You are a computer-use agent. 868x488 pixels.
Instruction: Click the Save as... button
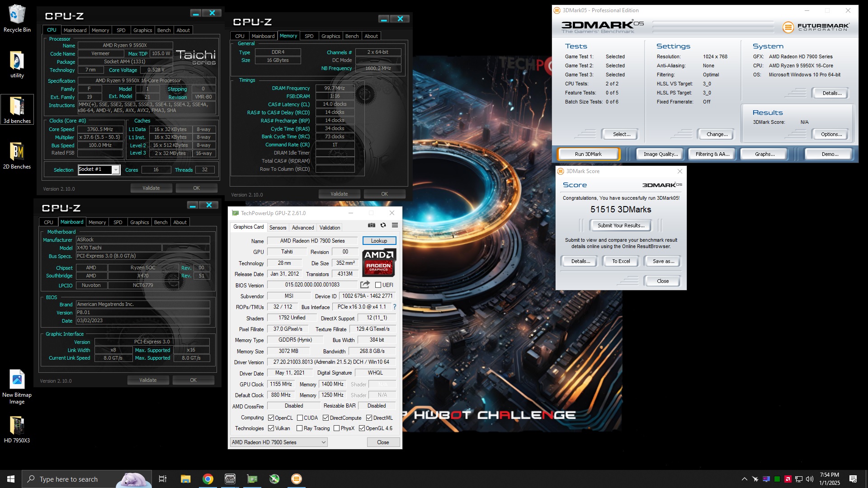tap(663, 261)
